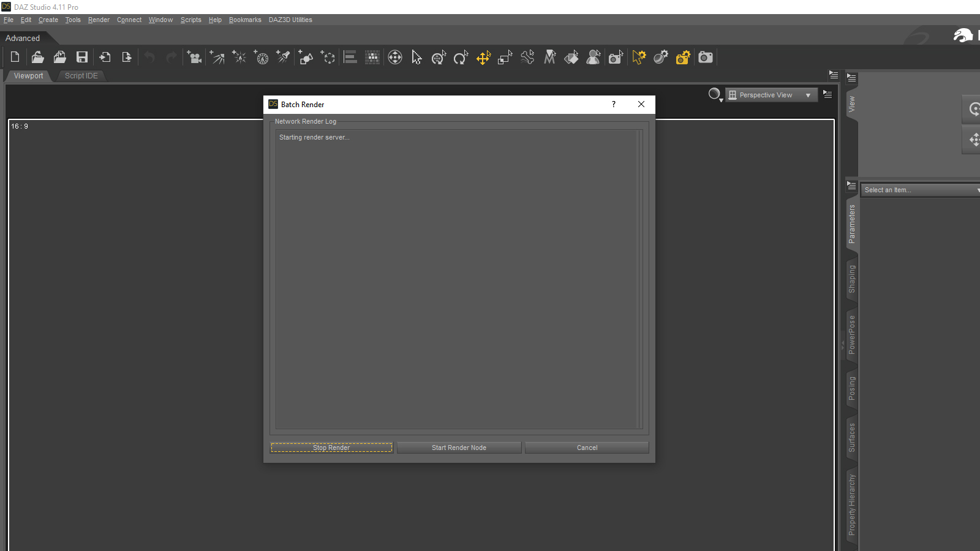980x551 pixels.
Task: Select the Node Selection arrow tool
Action: pyautogui.click(x=417, y=58)
